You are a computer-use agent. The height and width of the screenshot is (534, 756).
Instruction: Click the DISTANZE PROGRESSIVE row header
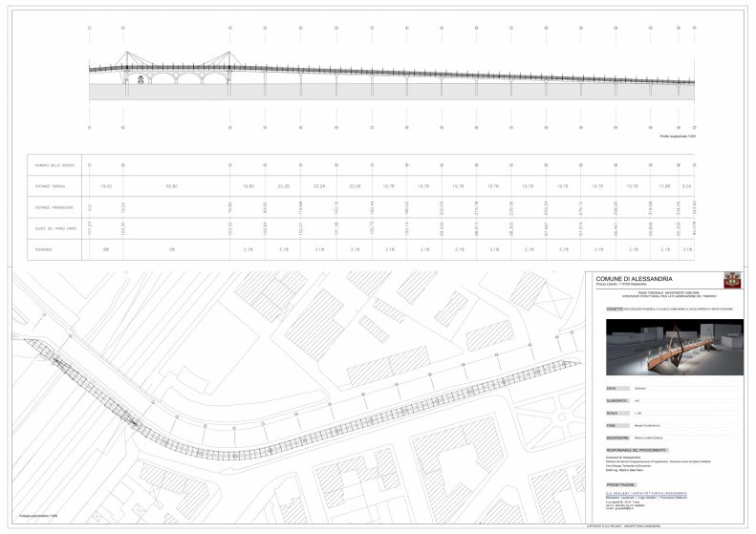point(54,207)
